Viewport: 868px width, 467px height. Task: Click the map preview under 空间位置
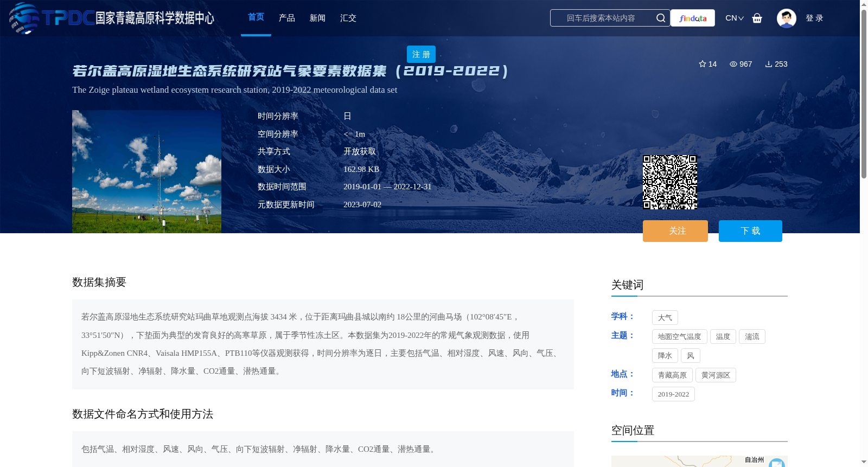[699, 461]
